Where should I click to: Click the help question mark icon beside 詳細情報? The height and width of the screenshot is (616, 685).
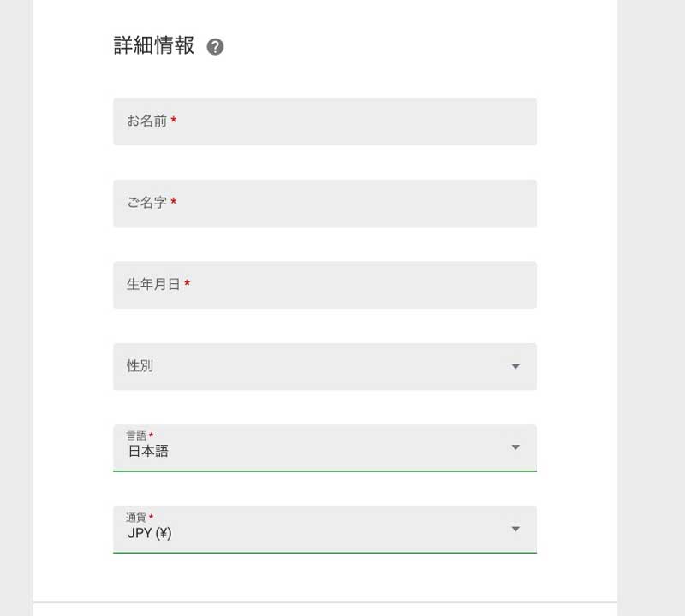click(215, 47)
